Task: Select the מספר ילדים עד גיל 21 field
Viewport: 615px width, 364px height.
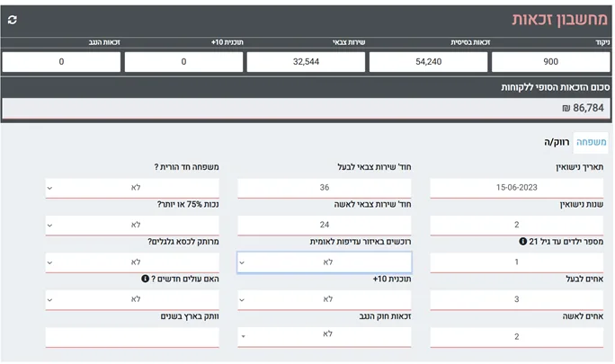Action: click(517, 262)
